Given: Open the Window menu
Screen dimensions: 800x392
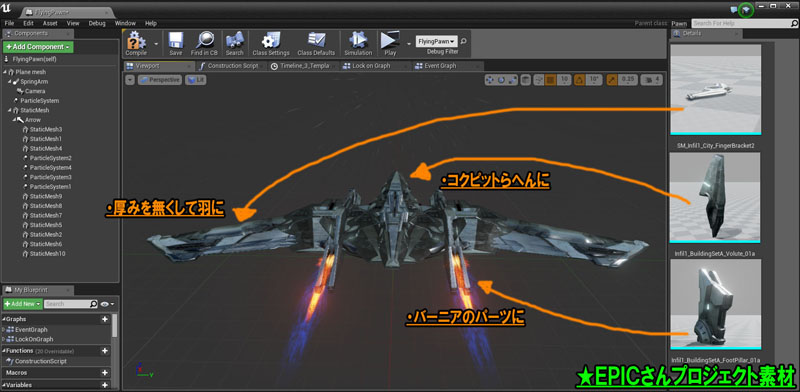Looking at the screenshot, I should (125, 23).
